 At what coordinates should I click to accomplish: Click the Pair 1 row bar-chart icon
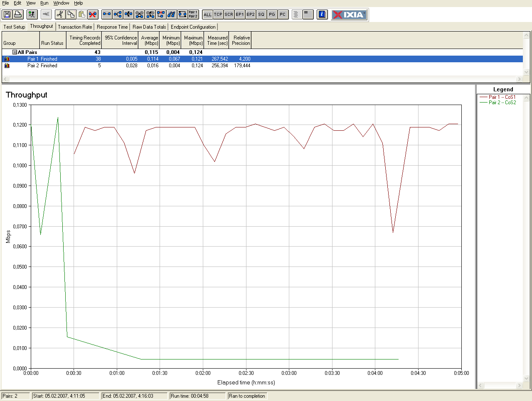pyautogui.click(x=7, y=59)
